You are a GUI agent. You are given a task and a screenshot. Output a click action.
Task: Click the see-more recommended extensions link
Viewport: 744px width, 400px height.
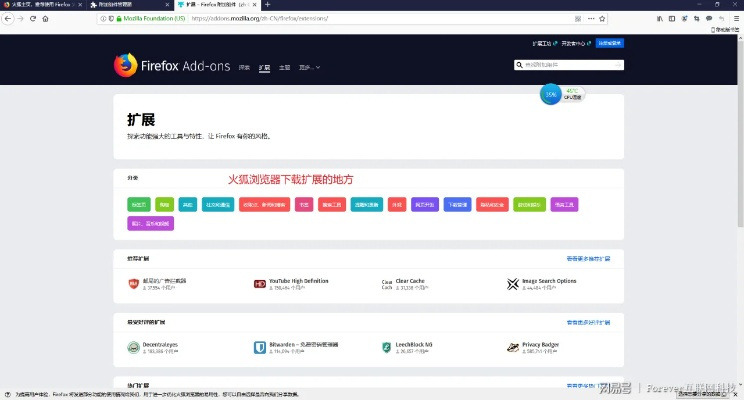coord(588,259)
